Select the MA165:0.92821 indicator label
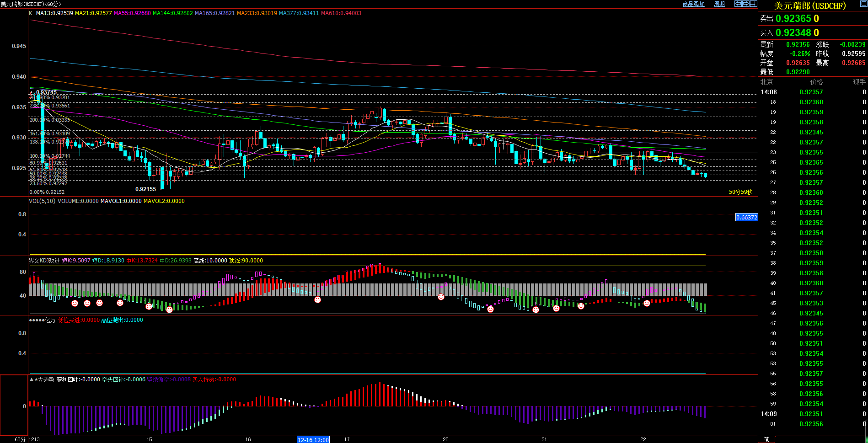 coord(214,13)
